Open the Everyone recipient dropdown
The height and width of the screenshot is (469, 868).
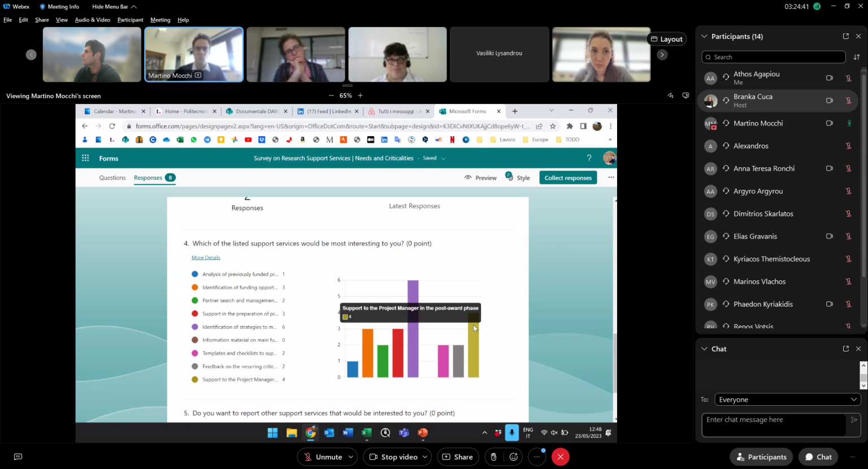(787, 399)
